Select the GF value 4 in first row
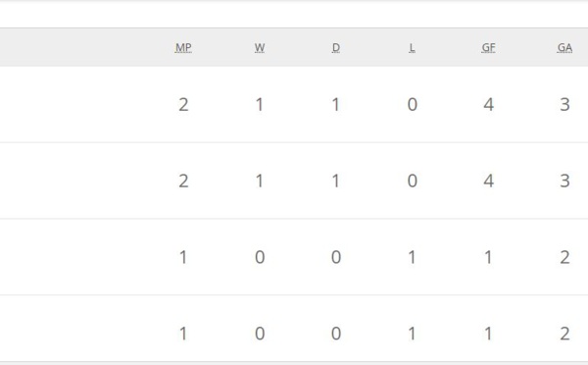The width and height of the screenshot is (588, 365). click(x=488, y=104)
